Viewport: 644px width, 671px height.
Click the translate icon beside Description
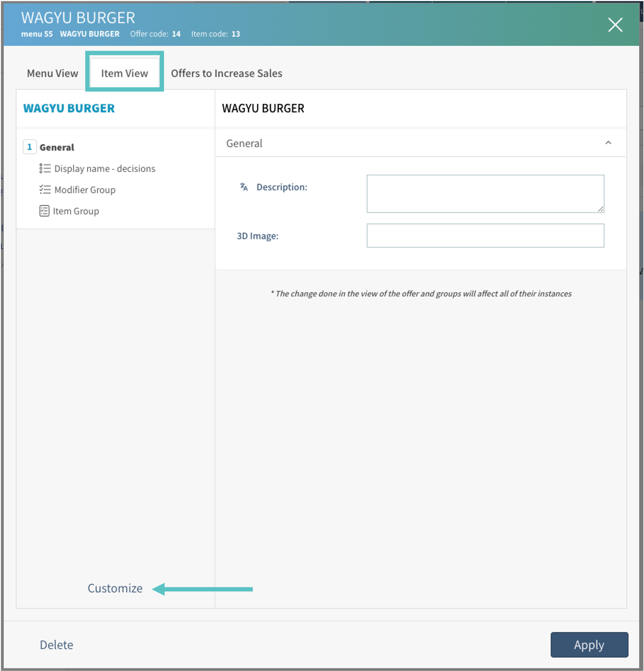point(244,187)
